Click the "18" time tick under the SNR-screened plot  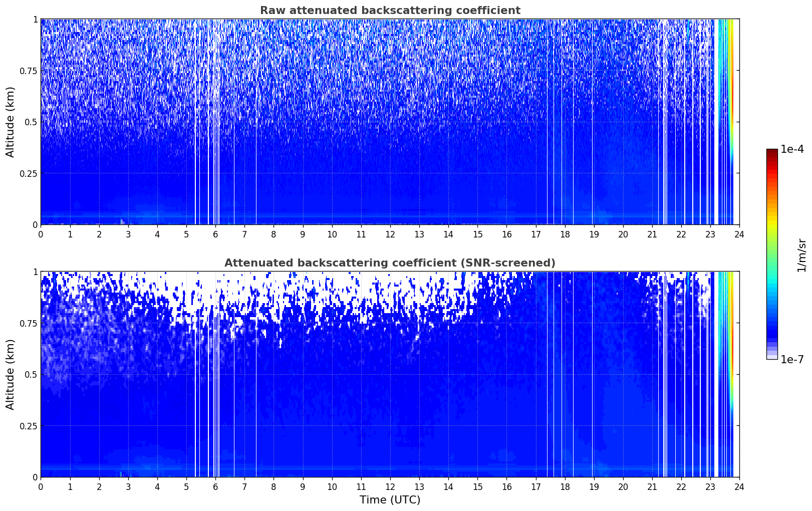(565, 486)
